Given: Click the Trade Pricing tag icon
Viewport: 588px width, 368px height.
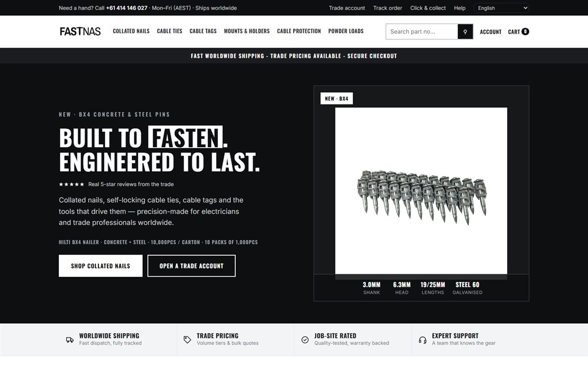Looking at the screenshot, I should 187,340.
